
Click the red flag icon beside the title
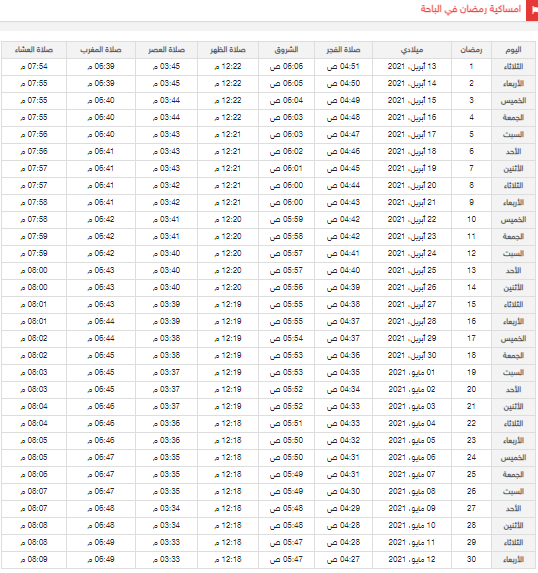coord(532,10)
